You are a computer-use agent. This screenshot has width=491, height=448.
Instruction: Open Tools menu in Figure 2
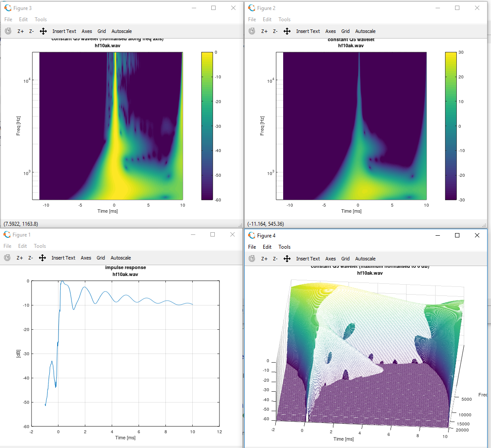(284, 19)
